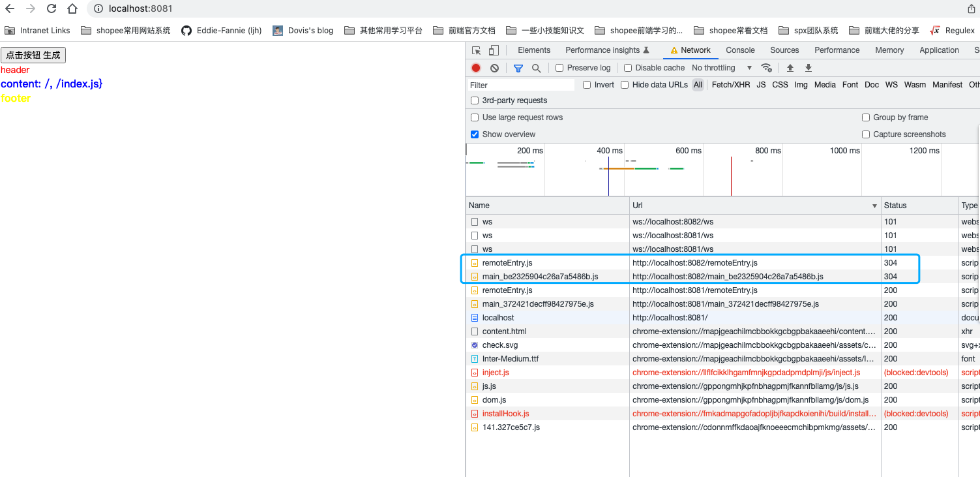The height and width of the screenshot is (477, 980).
Task: Open the Regulex bookmark
Action: coord(952,30)
